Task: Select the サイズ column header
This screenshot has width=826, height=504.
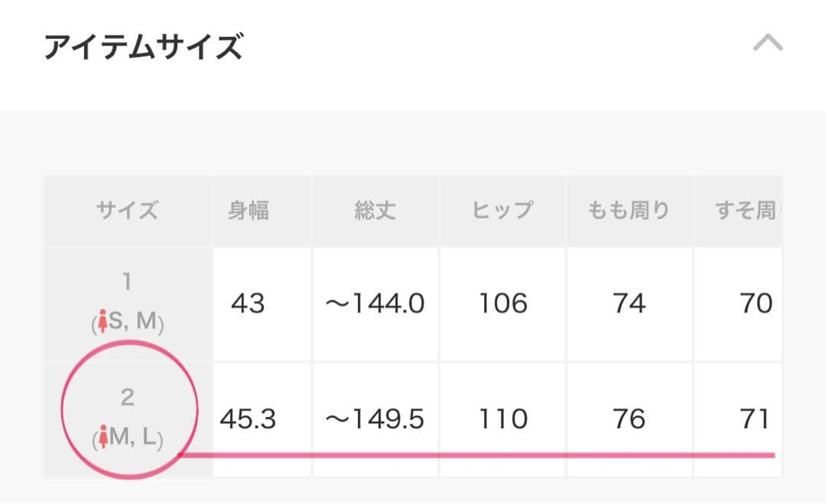Action: point(128,210)
